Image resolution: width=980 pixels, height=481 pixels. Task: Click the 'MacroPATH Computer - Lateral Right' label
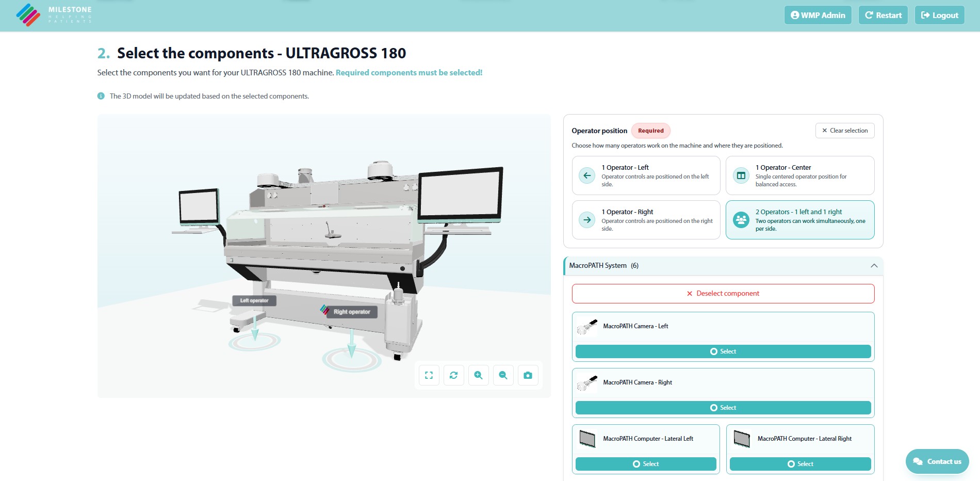coord(805,439)
